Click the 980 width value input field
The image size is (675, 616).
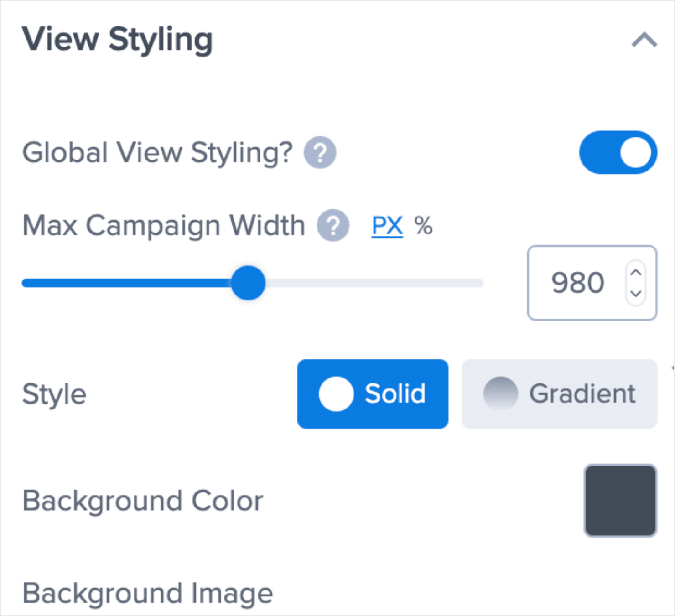point(578,283)
